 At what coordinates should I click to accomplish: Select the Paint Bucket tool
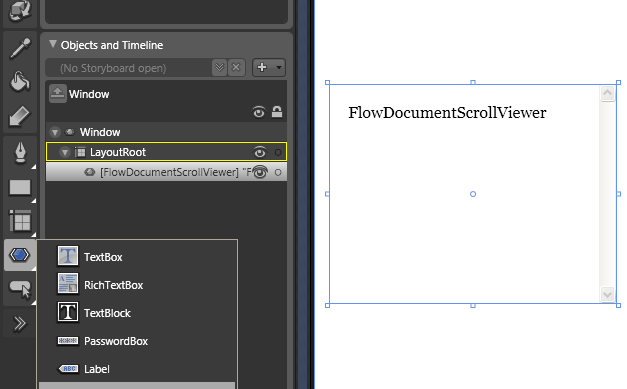(20, 82)
